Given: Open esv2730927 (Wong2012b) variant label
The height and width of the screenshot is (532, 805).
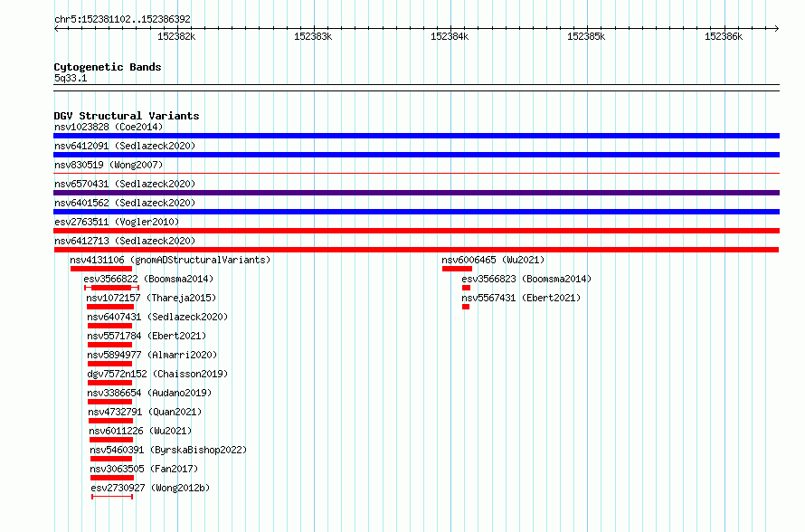Looking at the screenshot, I should (x=150, y=488).
